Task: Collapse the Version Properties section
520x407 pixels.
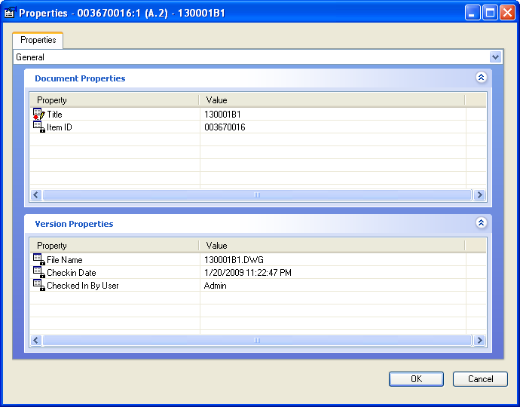Action: click(481, 223)
